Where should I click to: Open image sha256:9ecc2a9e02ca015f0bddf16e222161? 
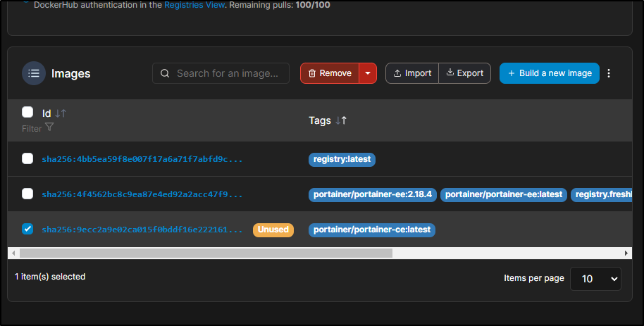[142, 229]
